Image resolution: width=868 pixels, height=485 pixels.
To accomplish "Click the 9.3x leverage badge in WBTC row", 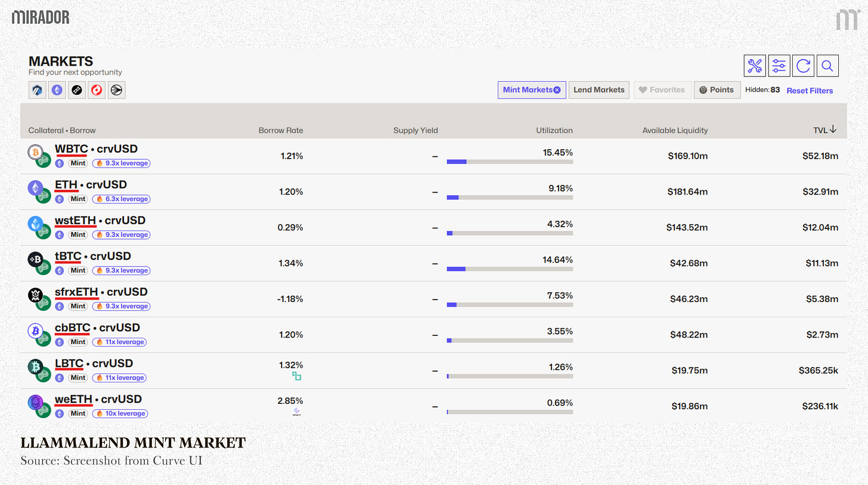I will [x=121, y=163].
